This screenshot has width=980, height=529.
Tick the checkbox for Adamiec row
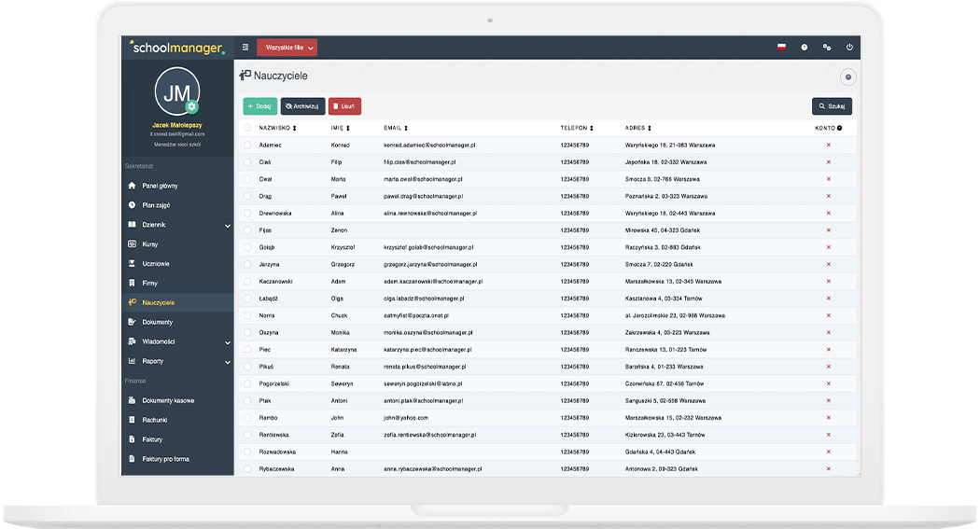click(247, 146)
